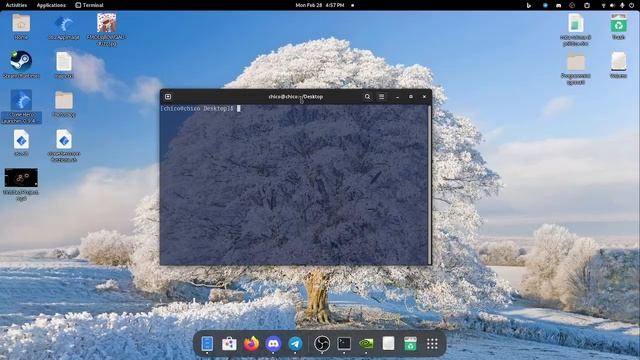Open the Applications menu in top bar
This screenshot has width=640, height=360.
pyautogui.click(x=51, y=5)
